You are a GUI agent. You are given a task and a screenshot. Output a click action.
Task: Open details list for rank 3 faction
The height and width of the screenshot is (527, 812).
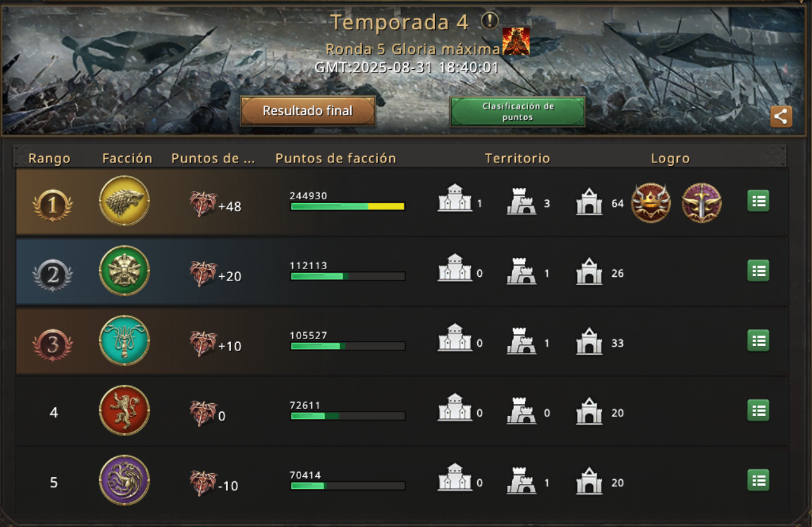coord(758,341)
